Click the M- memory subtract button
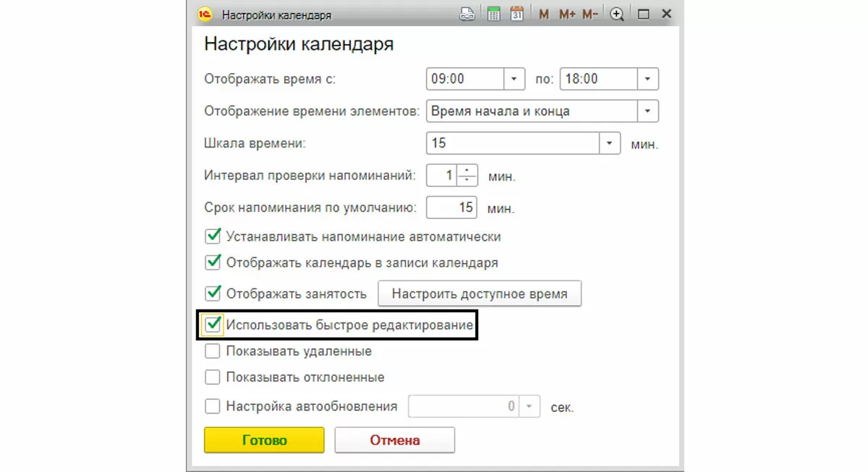 click(x=590, y=14)
